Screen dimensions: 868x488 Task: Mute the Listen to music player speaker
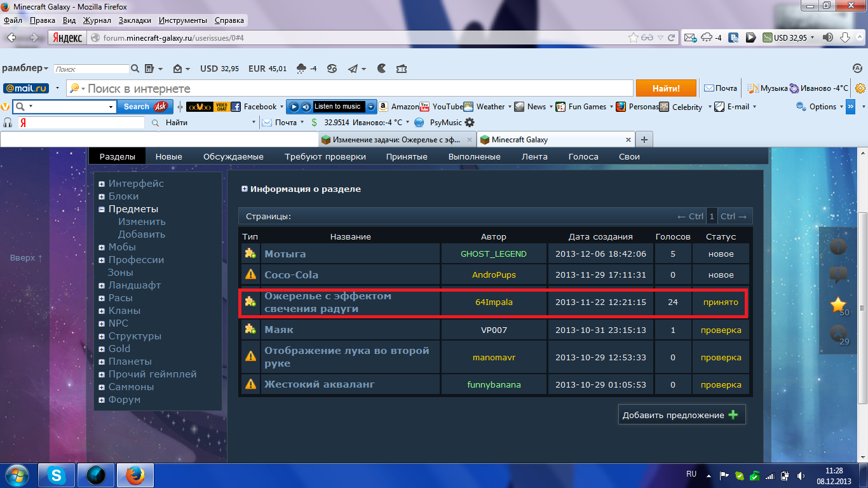[x=306, y=107]
